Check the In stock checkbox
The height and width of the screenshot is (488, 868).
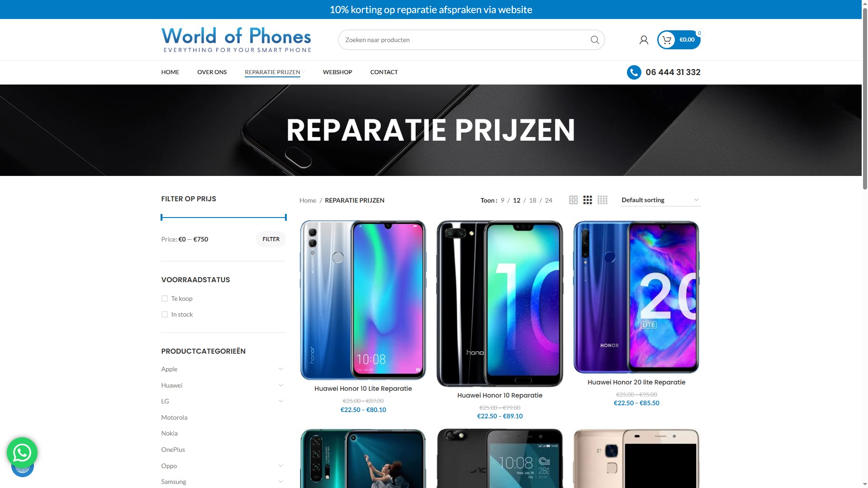165,314
